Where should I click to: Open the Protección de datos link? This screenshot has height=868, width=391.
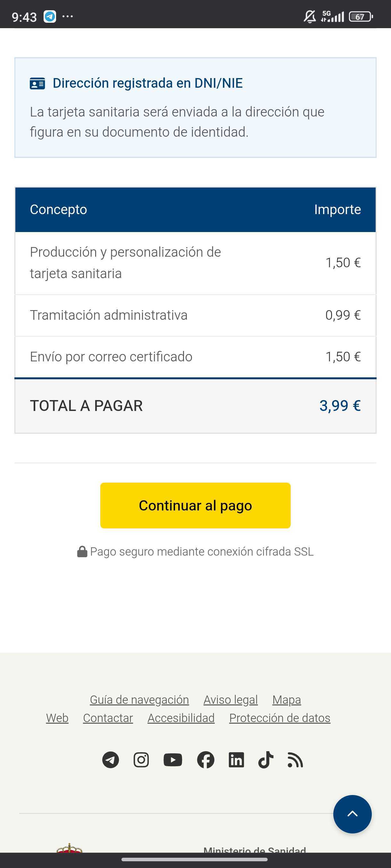tap(280, 718)
